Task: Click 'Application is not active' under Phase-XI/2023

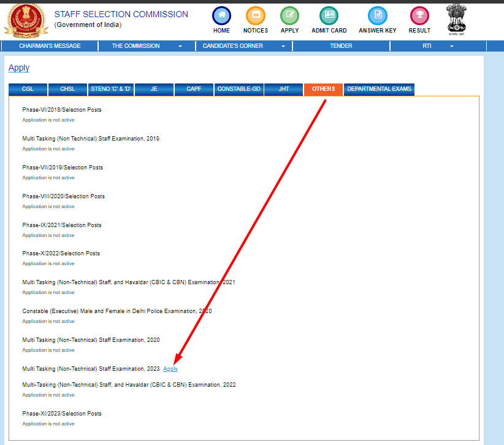Action: 48,424
